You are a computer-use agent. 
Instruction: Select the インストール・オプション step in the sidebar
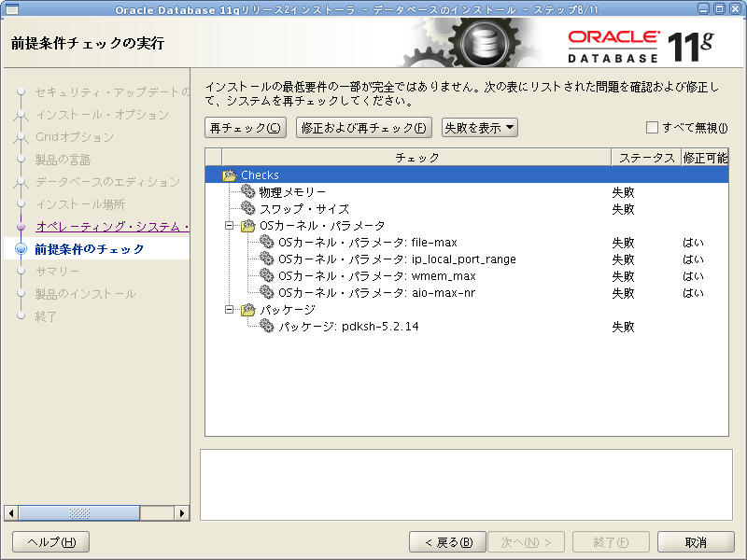[102, 114]
